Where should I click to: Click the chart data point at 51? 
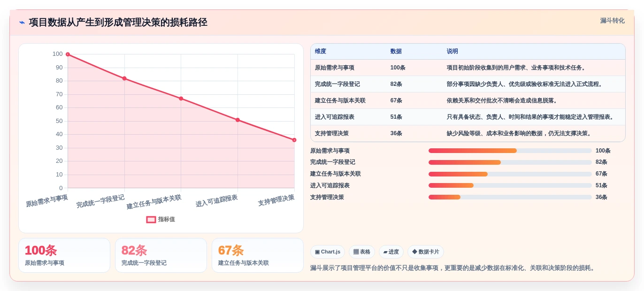click(x=238, y=120)
